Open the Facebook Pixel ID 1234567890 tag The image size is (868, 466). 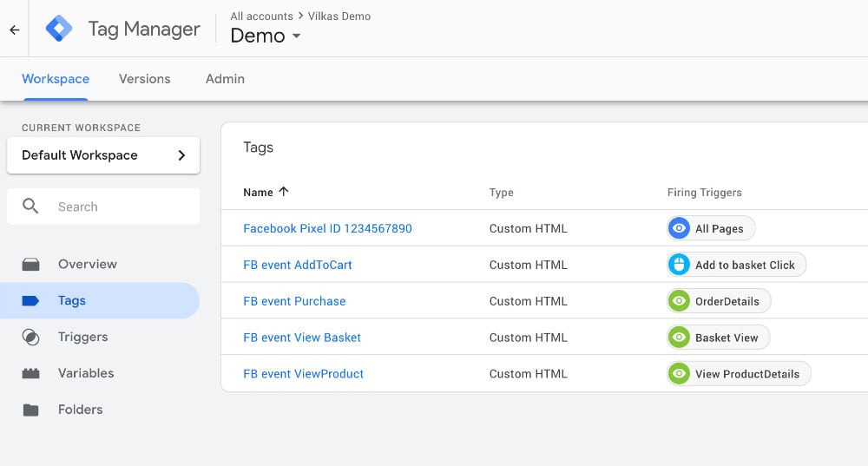(x=327, y=228)
